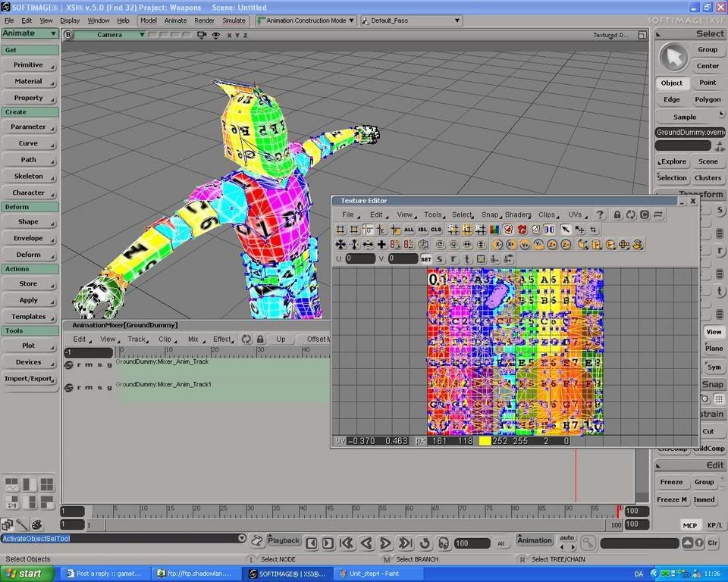Viewport: 728px width, 582px height.
Task: Click the ALL button in Texture Editor toolbar
Action: pyautogui.click(x=409, y=230)
